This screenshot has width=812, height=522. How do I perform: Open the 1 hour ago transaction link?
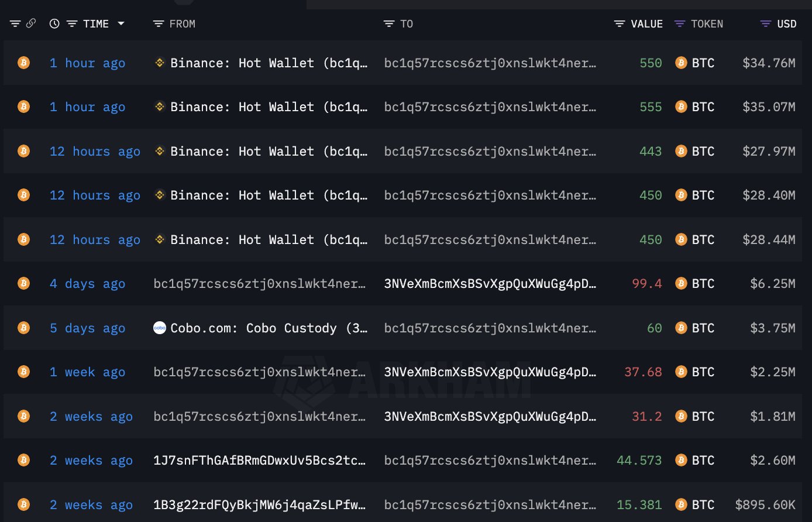[87, 63]
